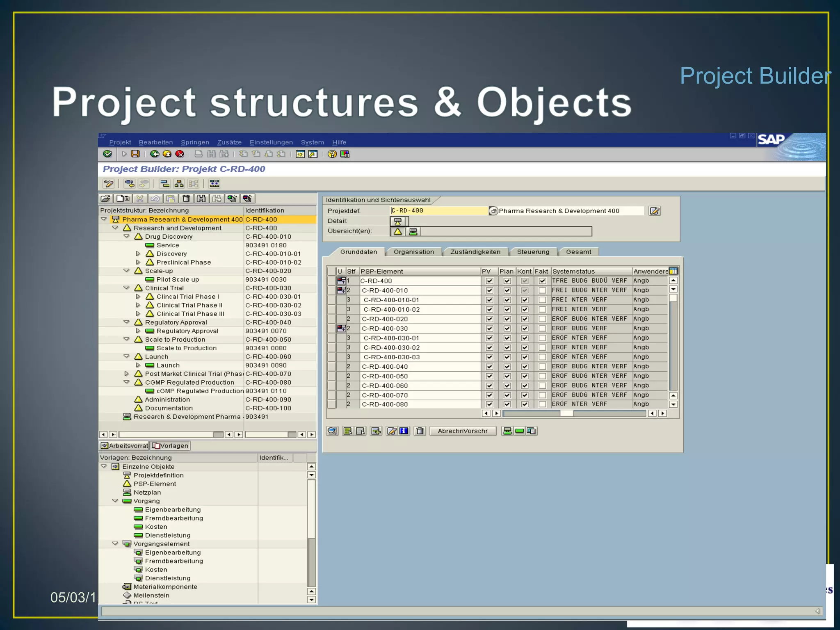The image size is (840, 630).
Task: Open Network overview icon beside Übersicht(en)
Action: pyautogui.click(x=413, y=232)
